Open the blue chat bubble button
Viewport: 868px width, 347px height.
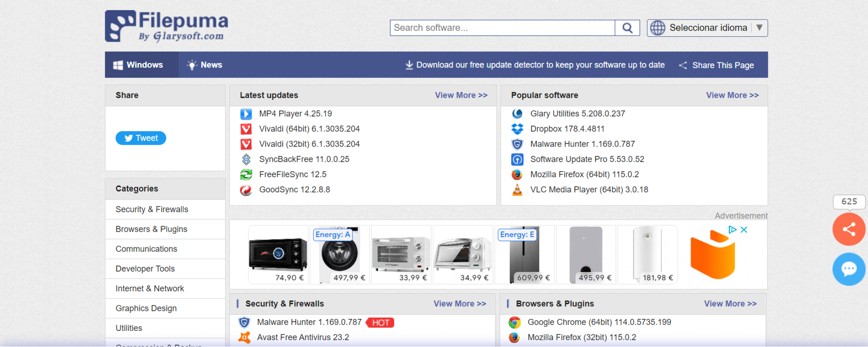pyautogui.click(x=849, y=269)
